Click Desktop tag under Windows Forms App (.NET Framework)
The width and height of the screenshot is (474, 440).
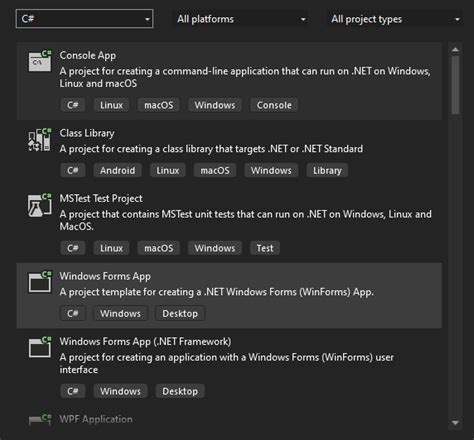click(180, 391)
